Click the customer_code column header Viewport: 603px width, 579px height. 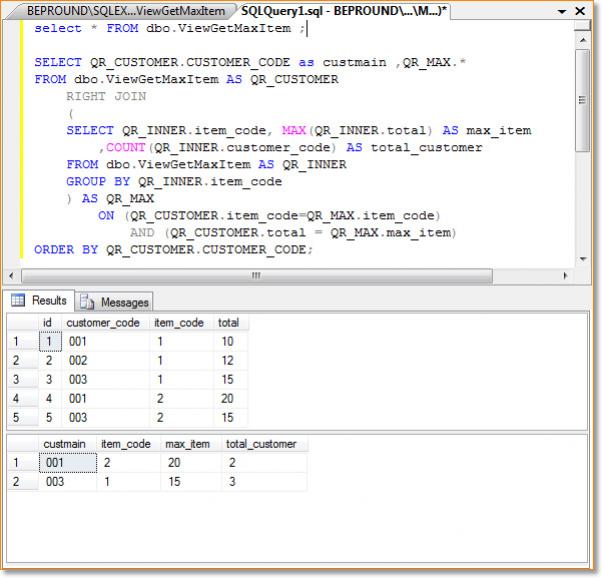coord(105,323)
